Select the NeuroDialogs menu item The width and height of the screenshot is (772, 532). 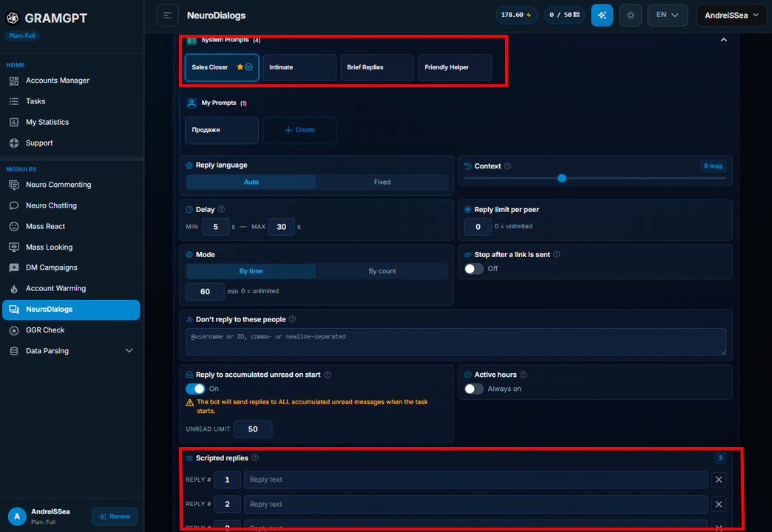(x=71, y=310)
